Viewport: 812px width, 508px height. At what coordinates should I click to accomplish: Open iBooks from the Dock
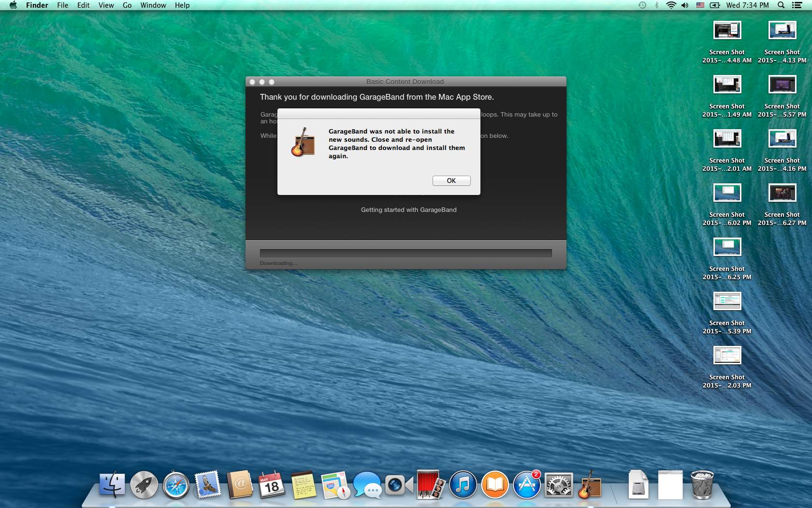click(494, 485)
